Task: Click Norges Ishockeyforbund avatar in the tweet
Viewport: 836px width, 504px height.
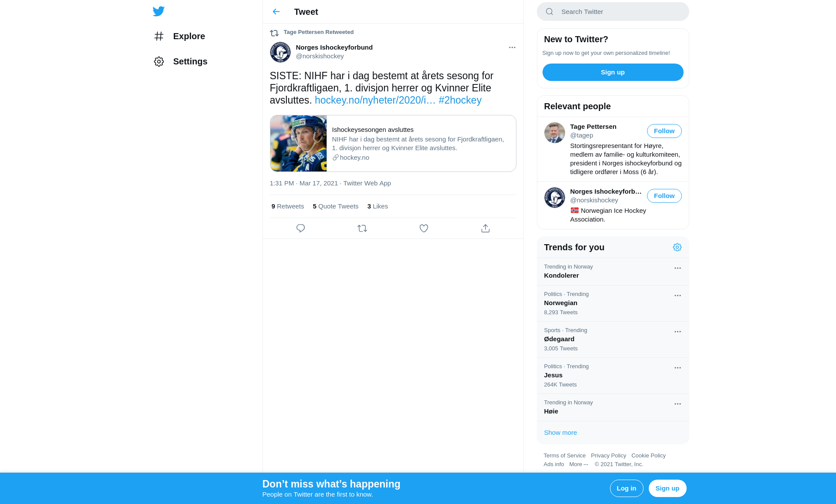Action: (280, 52)
